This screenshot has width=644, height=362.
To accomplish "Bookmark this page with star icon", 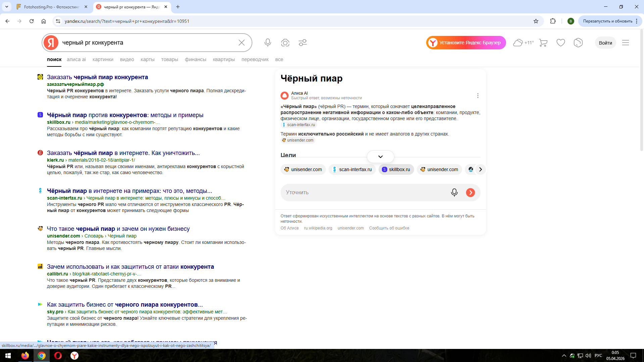I will click(536, 21).
